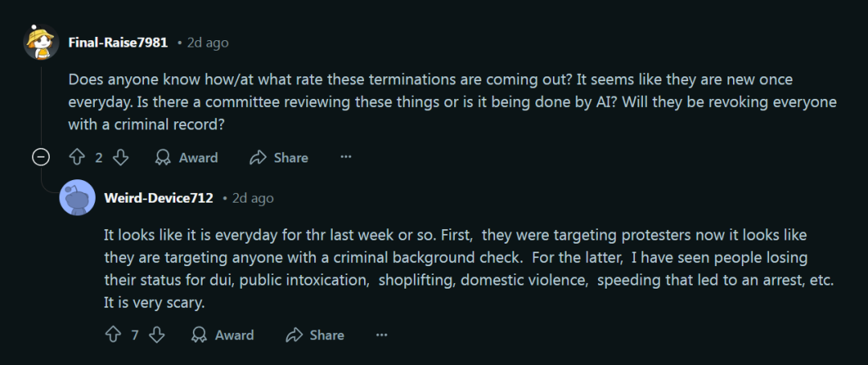Collapse the Final-Raise7981 comment thread
This screenshot has width=868, height=365.
click(41, 158)
